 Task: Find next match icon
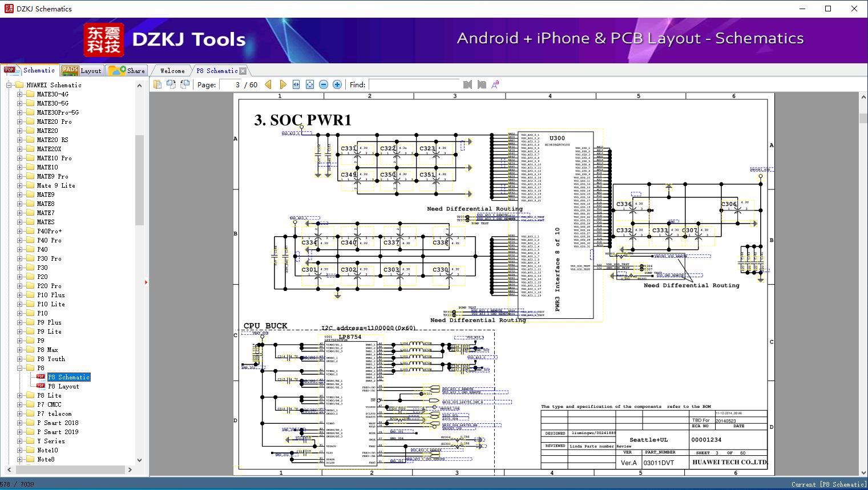482,84
